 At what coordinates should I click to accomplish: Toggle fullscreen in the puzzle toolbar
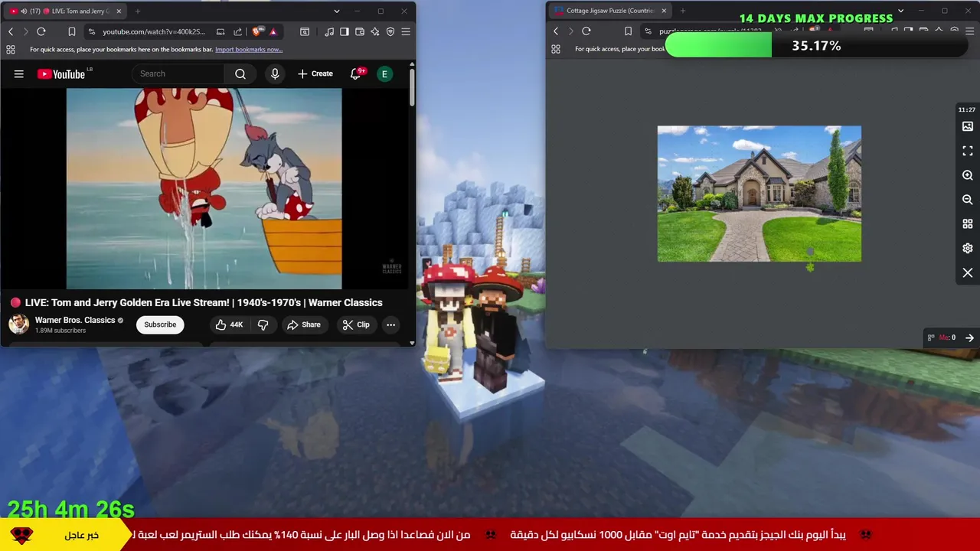coord(968,151)
